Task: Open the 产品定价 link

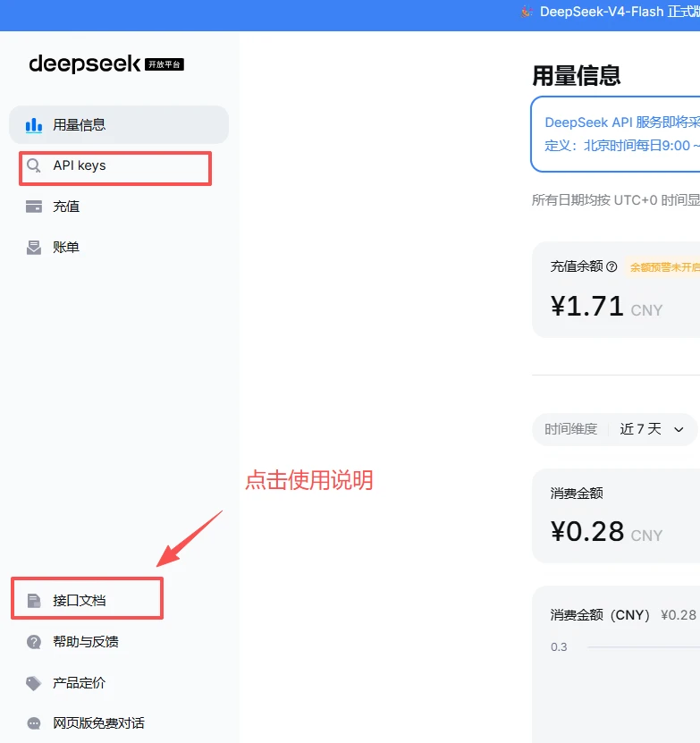Action: [x=119, y=683]
